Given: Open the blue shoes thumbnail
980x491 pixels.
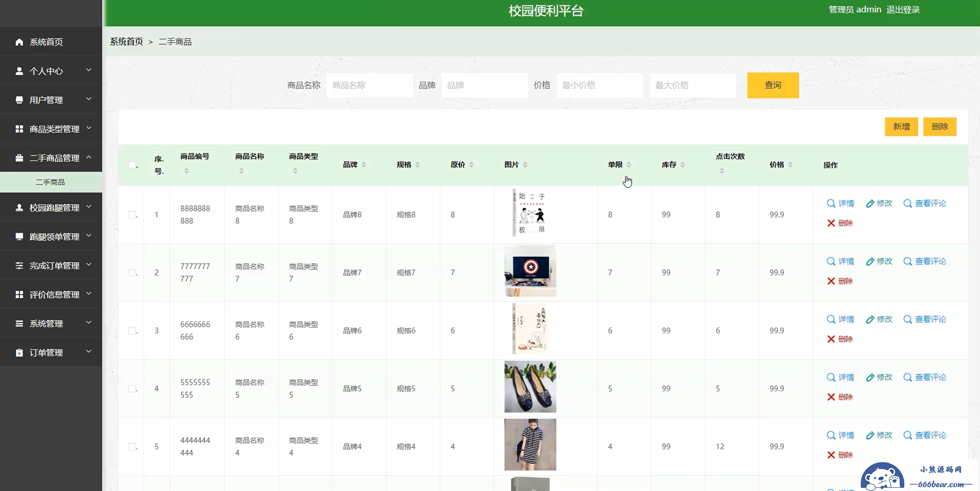Looking at the screenshot, I should coord(530,387).
